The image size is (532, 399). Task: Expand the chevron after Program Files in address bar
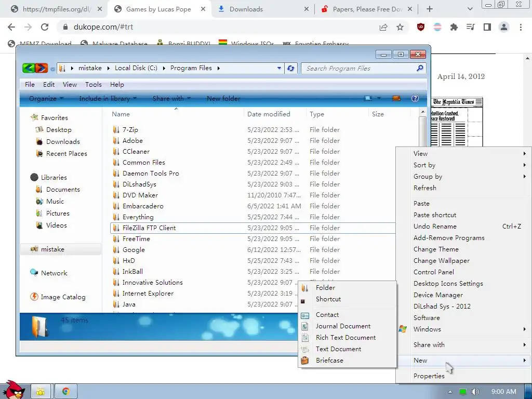219,68
